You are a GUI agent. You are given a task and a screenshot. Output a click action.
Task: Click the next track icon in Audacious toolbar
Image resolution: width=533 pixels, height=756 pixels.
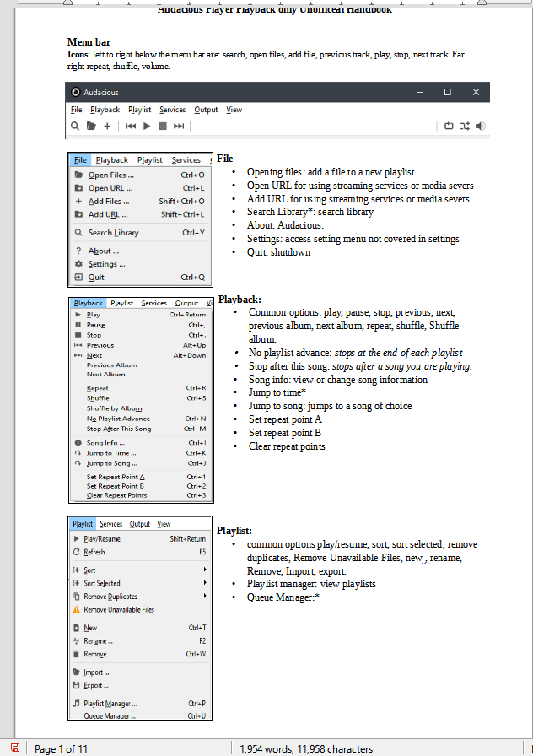point(179,126)
